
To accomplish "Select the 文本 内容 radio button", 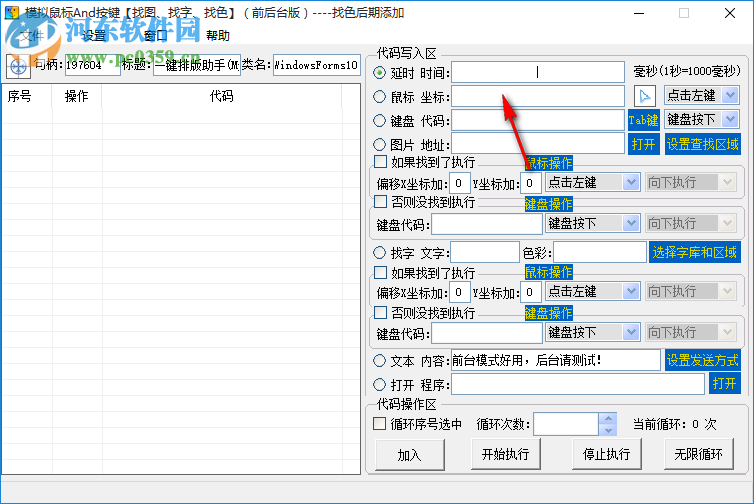I will 379,360.
